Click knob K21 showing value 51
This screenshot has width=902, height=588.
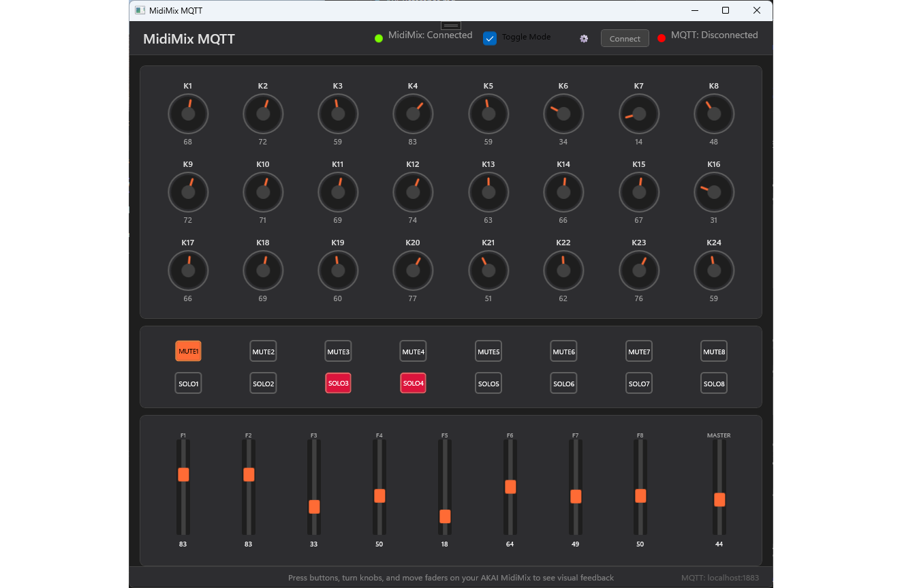point(488,270)
